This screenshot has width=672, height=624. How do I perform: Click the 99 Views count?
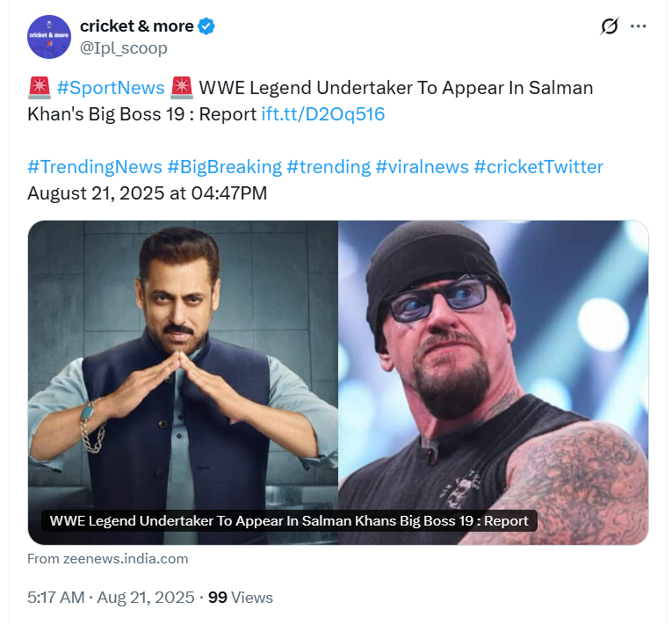241,598
